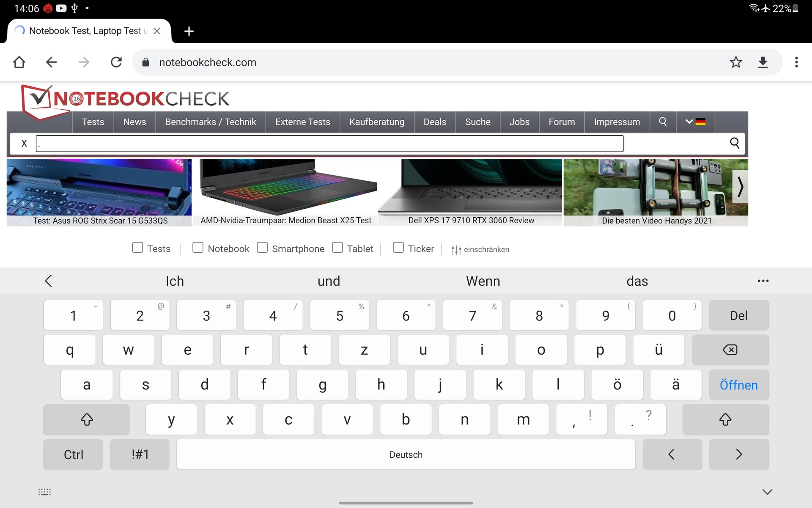
Task: Open downloads via download arrow icon
Action: pyautogui.click(x=763, y=62)
